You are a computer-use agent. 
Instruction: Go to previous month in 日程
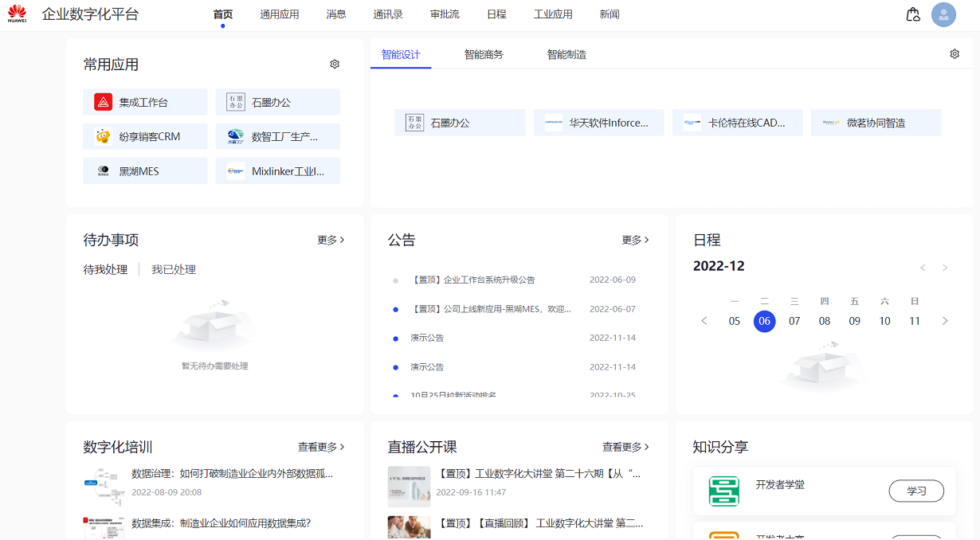[x=923, y=268]
